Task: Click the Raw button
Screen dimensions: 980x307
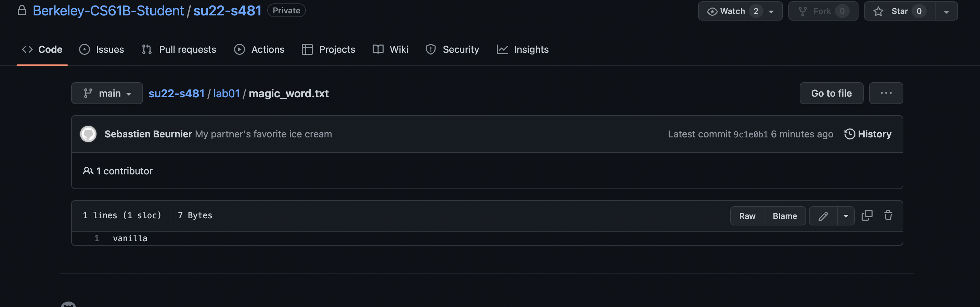Action: tap(747, 216)
